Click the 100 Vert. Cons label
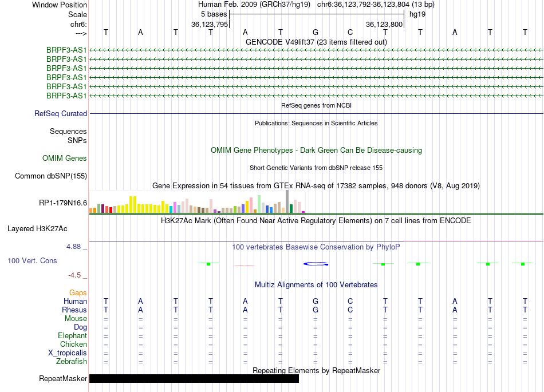 (x=32, y=260)
